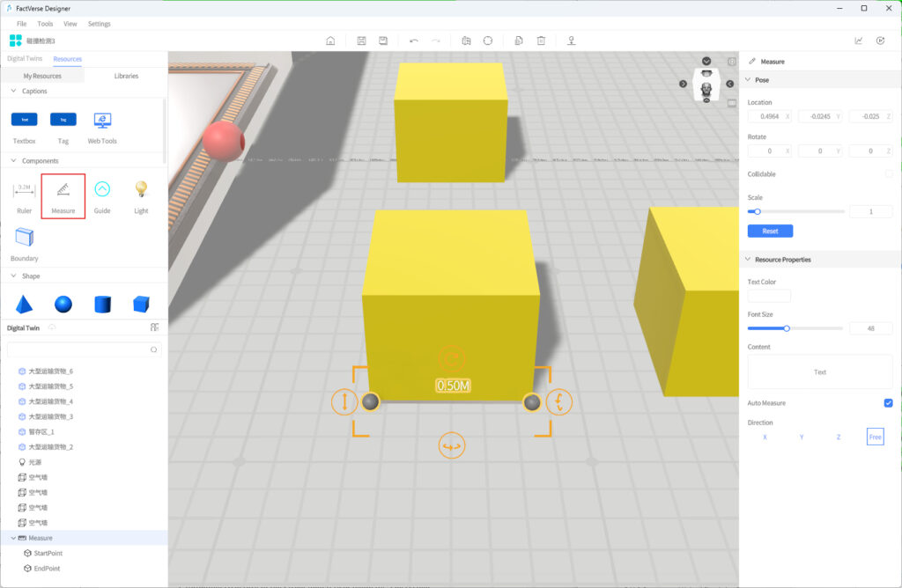Click the Reset button
The width and height of the screenshot is (902, 588).
click(x=770, y=231)
